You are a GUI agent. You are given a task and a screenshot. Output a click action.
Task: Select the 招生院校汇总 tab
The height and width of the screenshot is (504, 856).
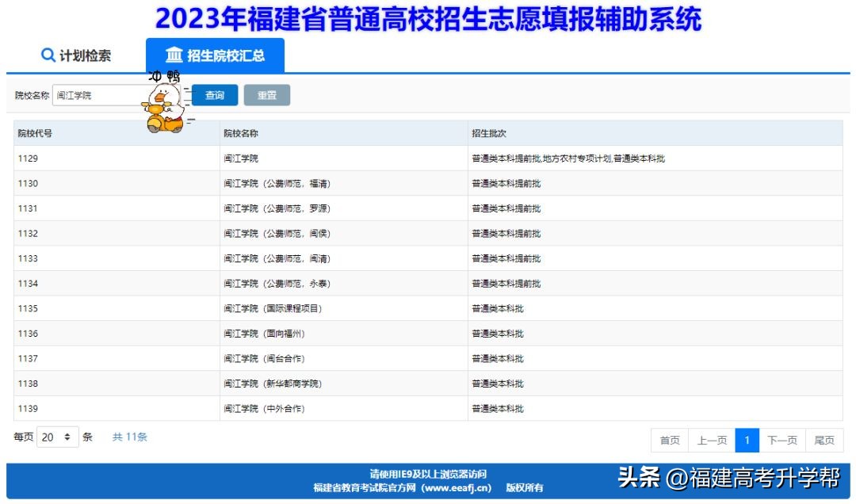(x=214, y=55)
